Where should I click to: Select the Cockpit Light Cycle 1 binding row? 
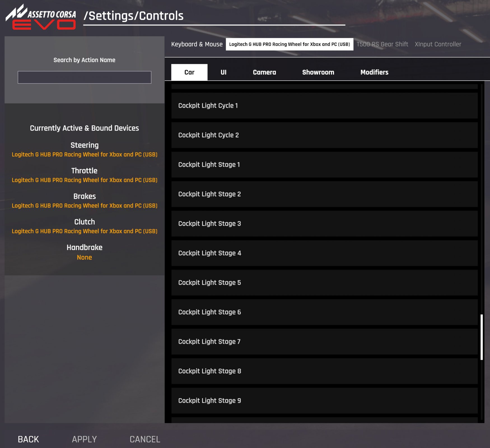coord(324,106)
